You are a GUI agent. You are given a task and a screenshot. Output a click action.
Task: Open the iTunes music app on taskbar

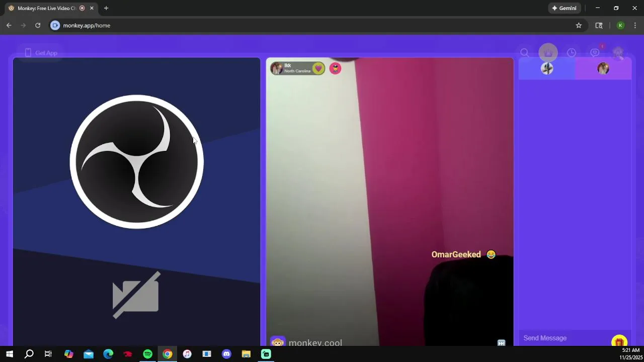187,354
